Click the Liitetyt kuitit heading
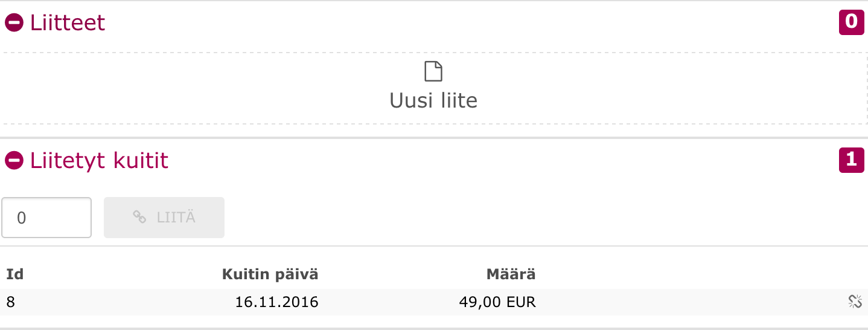 99,160
